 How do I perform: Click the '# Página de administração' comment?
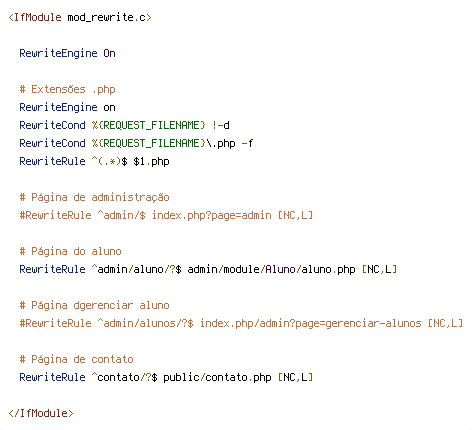[94, 197]
